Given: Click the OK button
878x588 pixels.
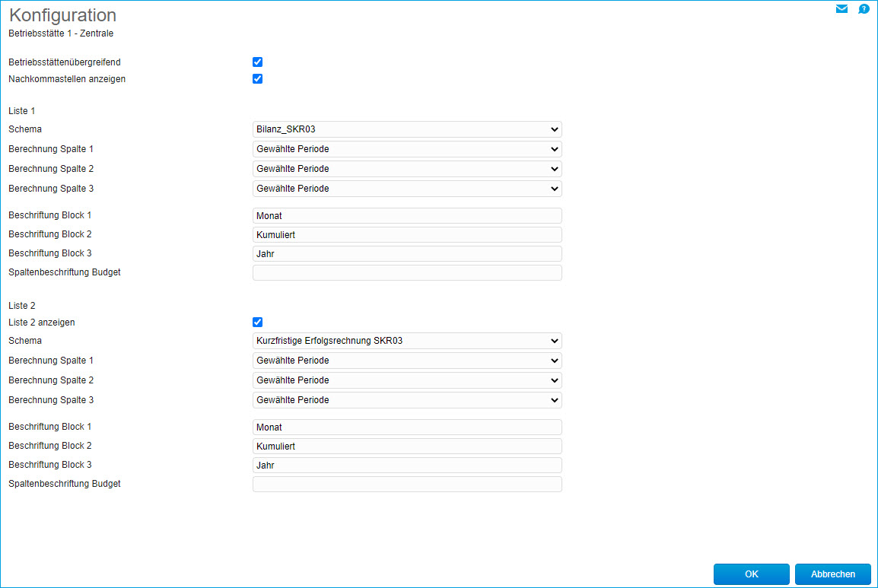Looking at the screenshot, I should (751, 574).
